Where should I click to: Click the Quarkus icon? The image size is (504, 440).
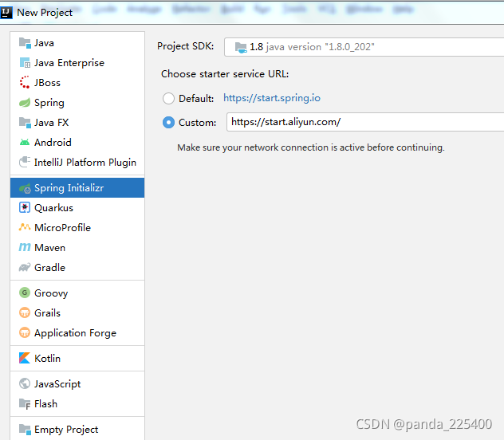coord(25,208)
